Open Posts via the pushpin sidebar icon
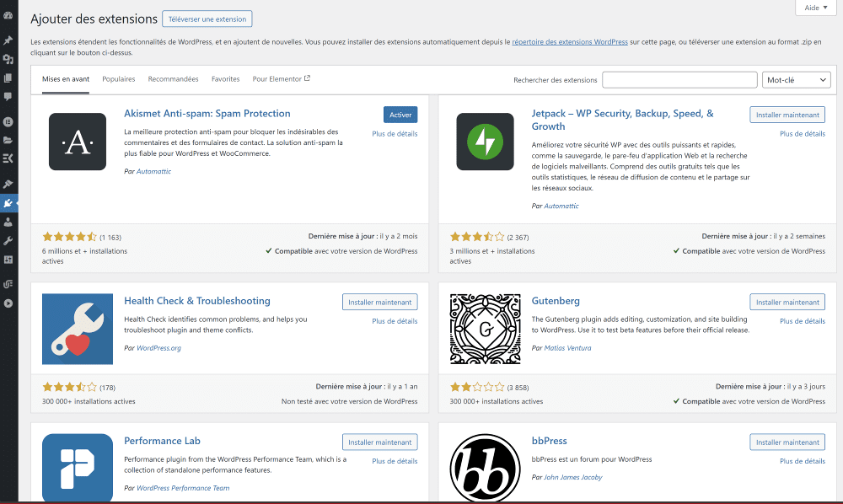Screen dimensions: 843x504 (8, 40)
